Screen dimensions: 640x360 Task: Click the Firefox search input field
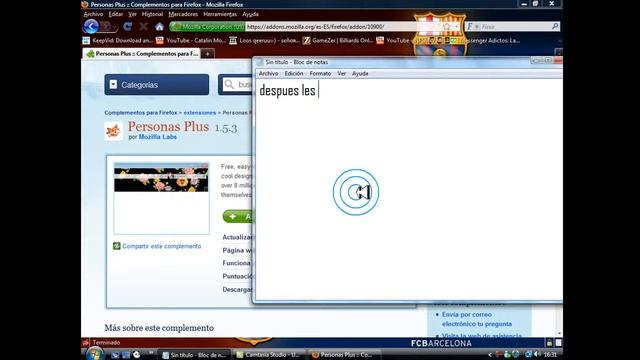coord(516,27)
